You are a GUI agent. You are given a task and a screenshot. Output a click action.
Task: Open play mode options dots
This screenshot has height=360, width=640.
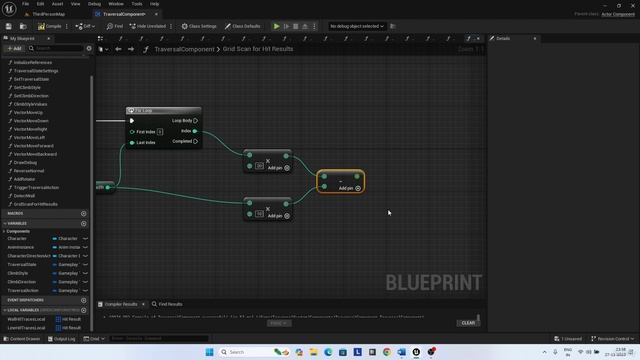click(314, 26)
